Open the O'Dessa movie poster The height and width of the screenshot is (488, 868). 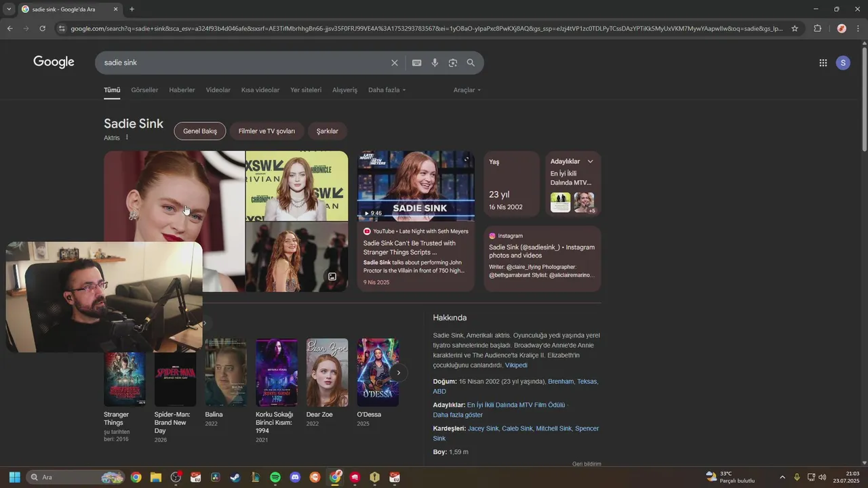point(378,372)
